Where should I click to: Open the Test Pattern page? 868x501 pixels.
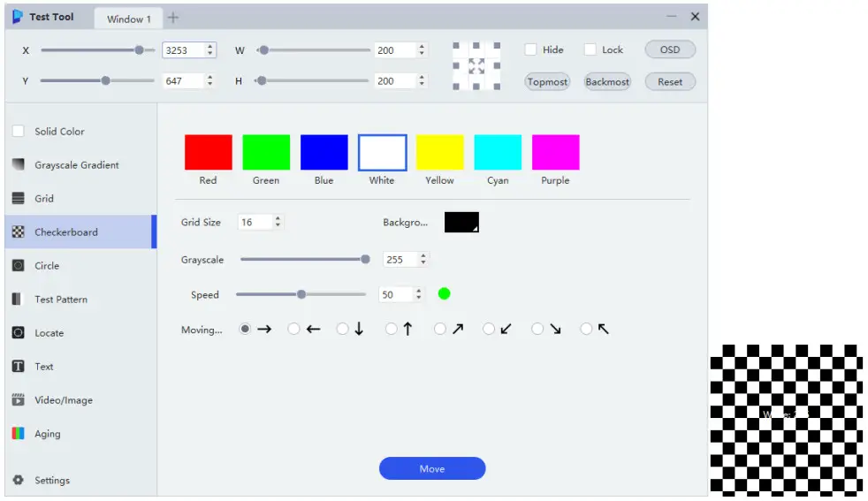click(80, 299)
